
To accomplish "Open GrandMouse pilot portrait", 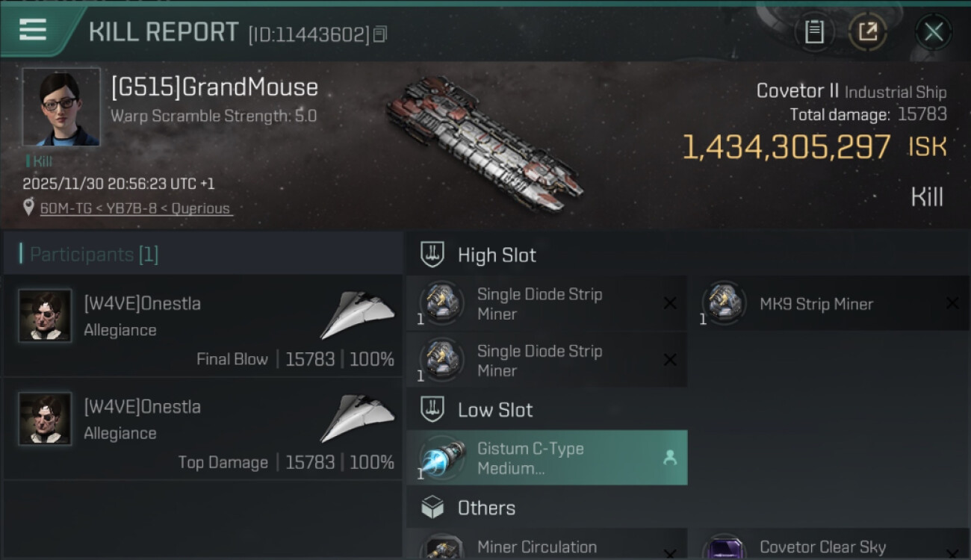I will coord(61,107).
